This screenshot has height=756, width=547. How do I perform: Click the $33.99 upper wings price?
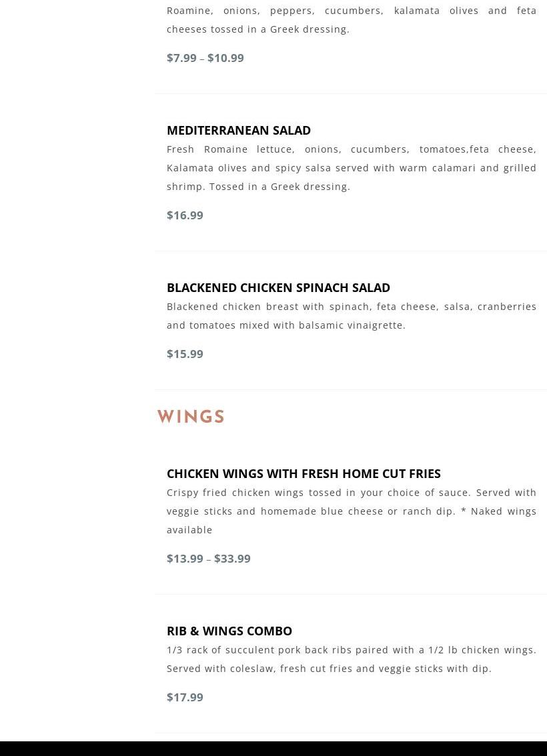(x=233, y=558)
